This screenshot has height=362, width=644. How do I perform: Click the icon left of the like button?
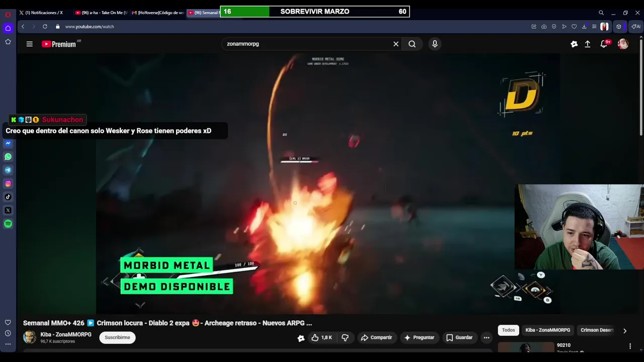tap(301, 338)
